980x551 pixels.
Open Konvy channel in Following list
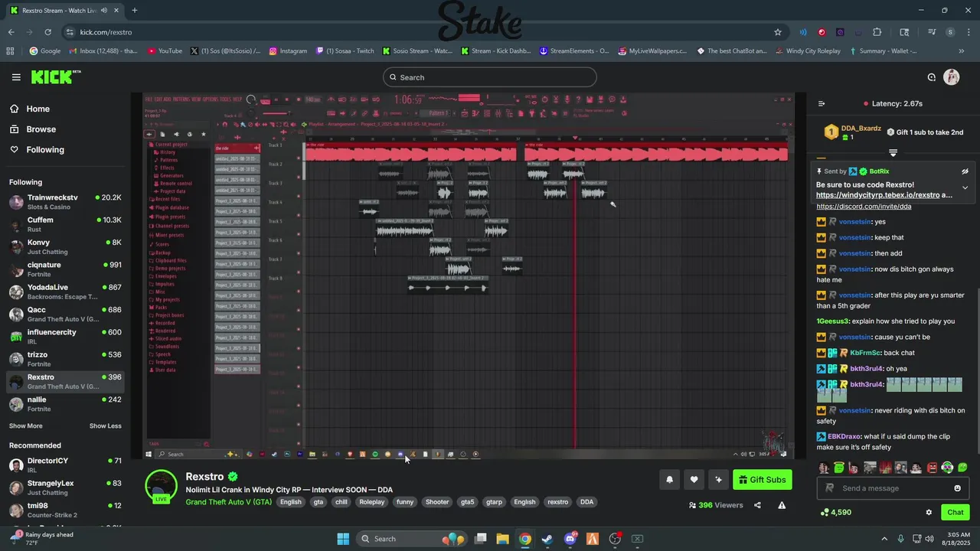(65, 247)
